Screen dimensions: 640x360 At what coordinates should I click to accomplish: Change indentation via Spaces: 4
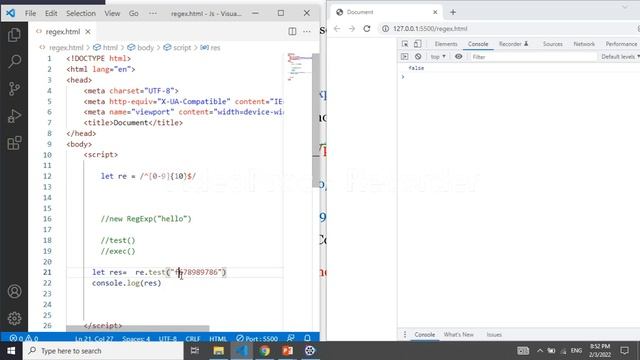(x=136, y=339)
